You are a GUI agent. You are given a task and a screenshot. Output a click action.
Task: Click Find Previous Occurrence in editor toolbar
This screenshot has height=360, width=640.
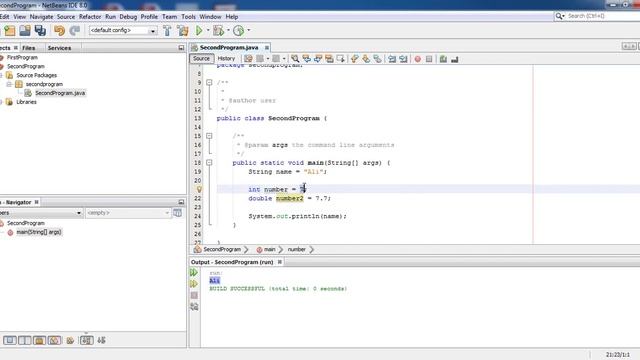pos(306,59)
